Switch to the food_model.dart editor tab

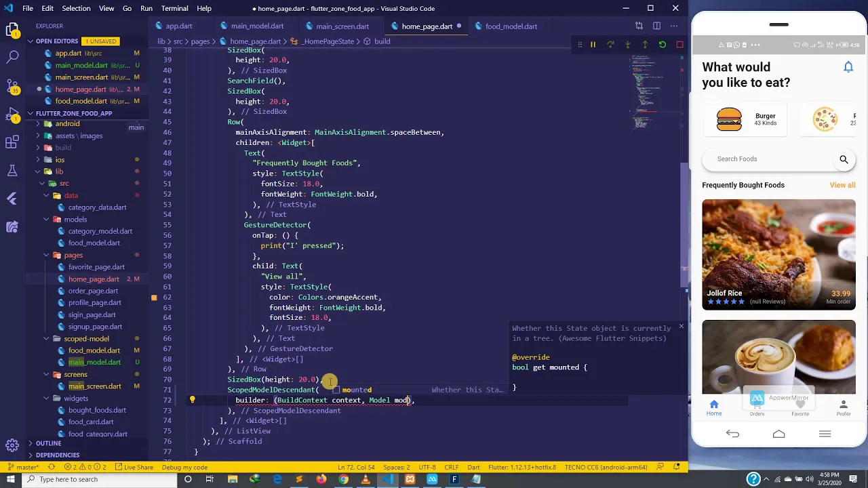[511, 26]
